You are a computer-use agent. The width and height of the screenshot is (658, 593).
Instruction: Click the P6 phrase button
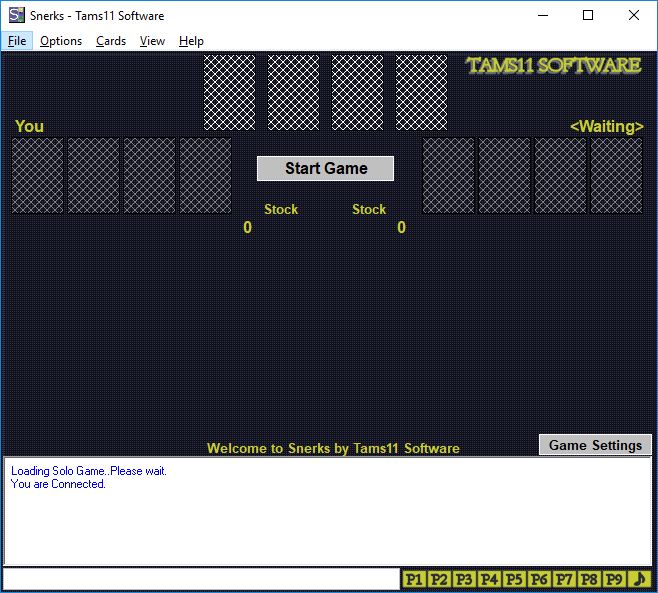coord(539,579)
